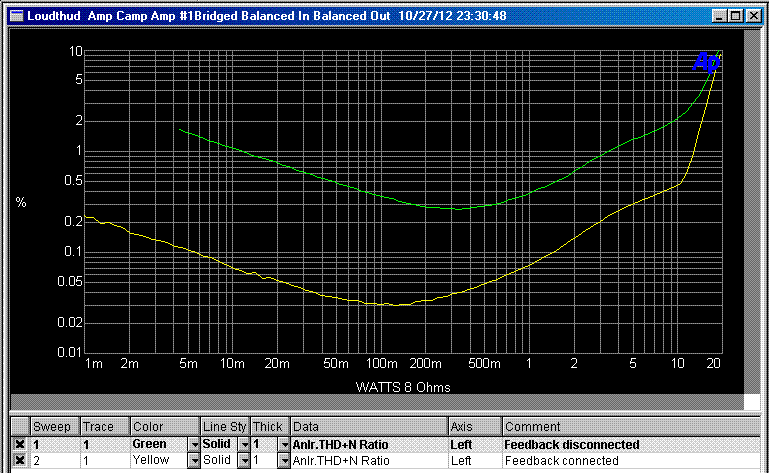The width and height of the screenshot is (769, 473).
Task: Click the Color column header
Action: pos(165,426)
